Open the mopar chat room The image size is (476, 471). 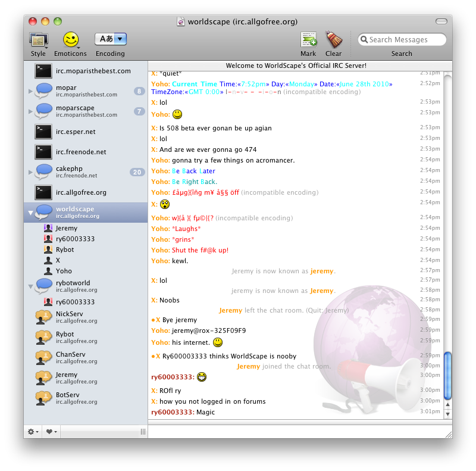click(x=86, y=91)
